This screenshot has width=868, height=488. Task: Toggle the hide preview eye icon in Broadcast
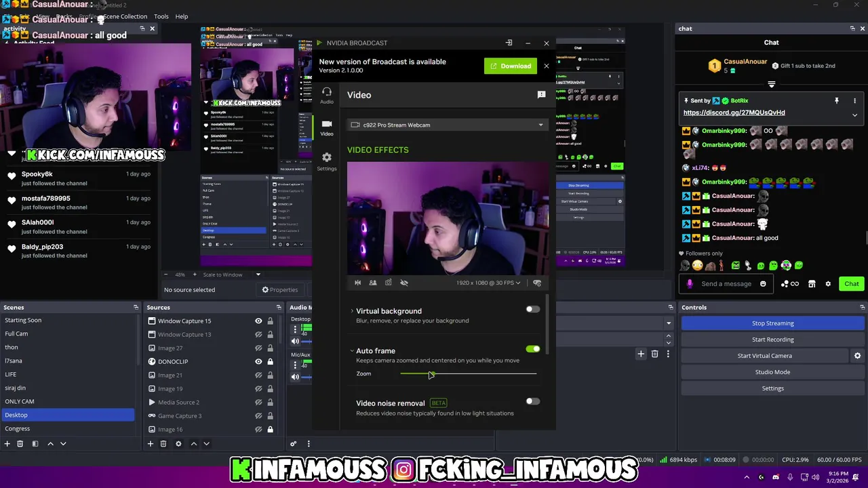[404, 283]
